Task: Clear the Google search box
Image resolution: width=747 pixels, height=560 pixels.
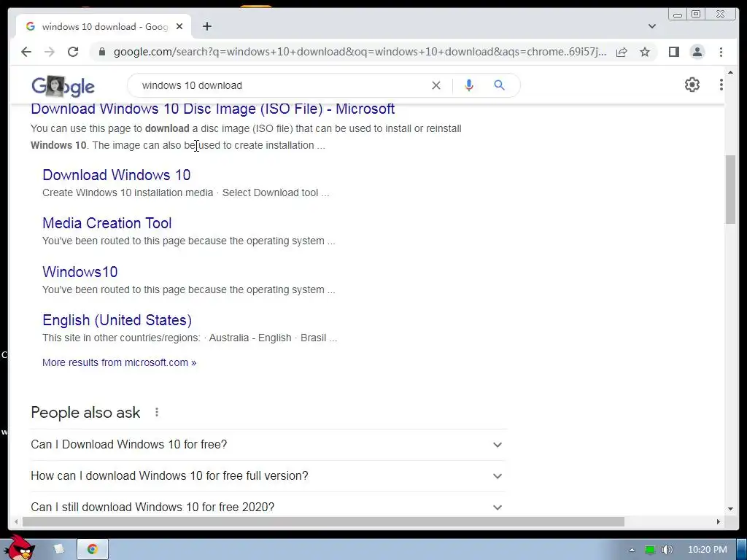Action: tap(436, 85)
